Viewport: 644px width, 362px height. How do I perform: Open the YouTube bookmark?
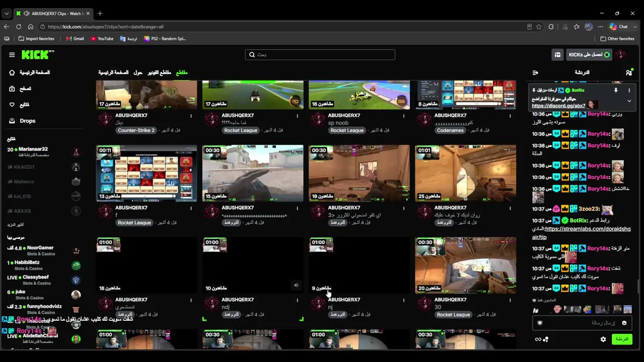click(102, 39)
